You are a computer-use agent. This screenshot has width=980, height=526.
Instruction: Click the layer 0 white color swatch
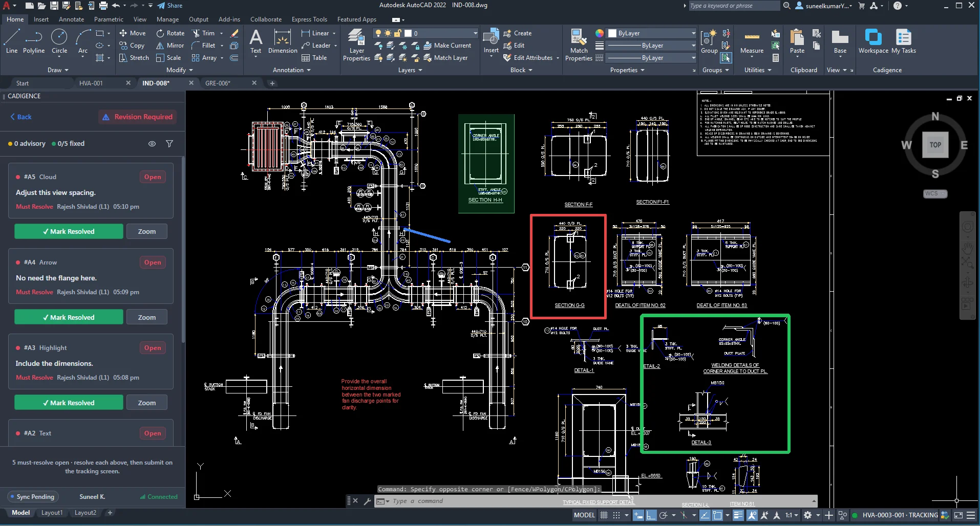click(x=408, y=33)
